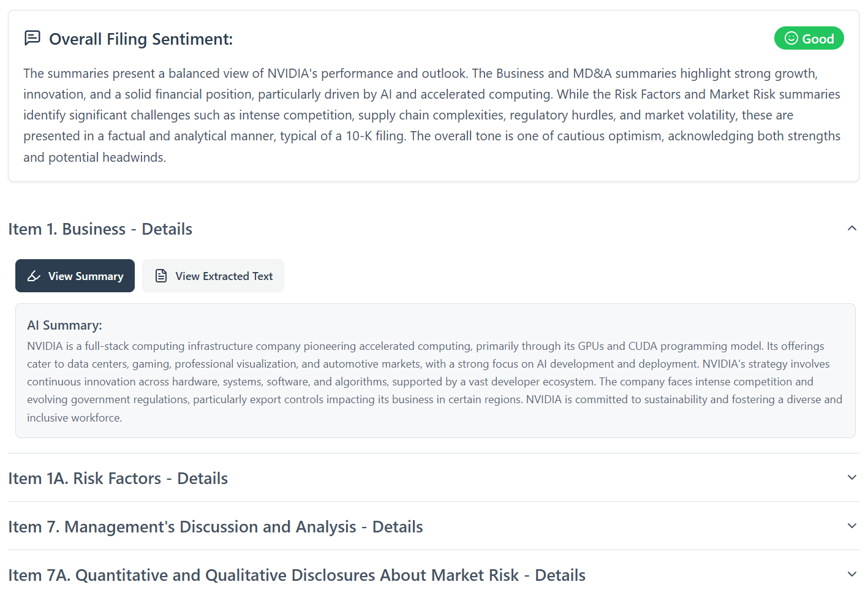This screenshot has width=868, height=598.
Task: Click the Overall Filing Sentiment heading text
Action: [141, 39]
